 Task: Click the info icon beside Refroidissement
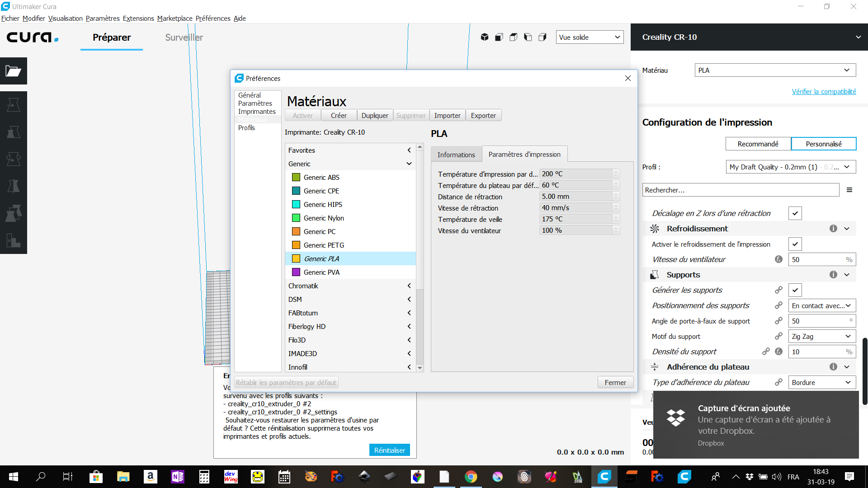[833, 229]
